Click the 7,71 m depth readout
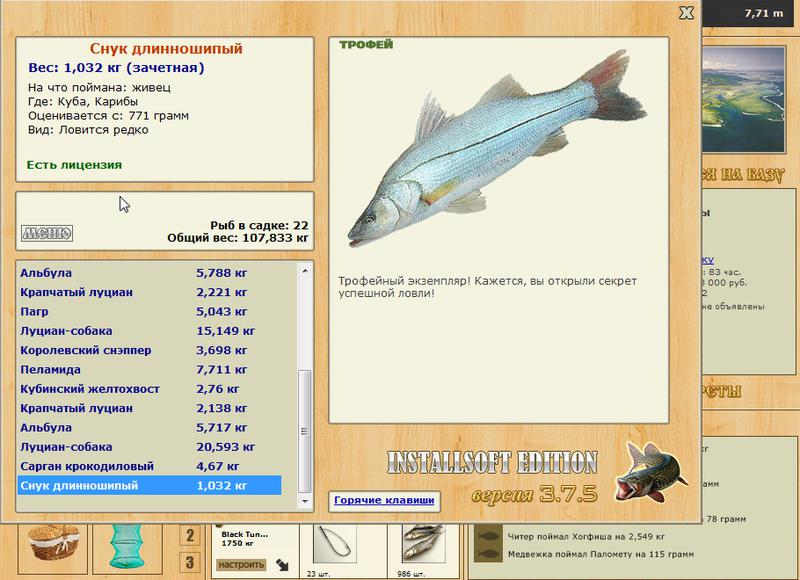The height and width of the screenshot is (580, 800). coord(763,14)
